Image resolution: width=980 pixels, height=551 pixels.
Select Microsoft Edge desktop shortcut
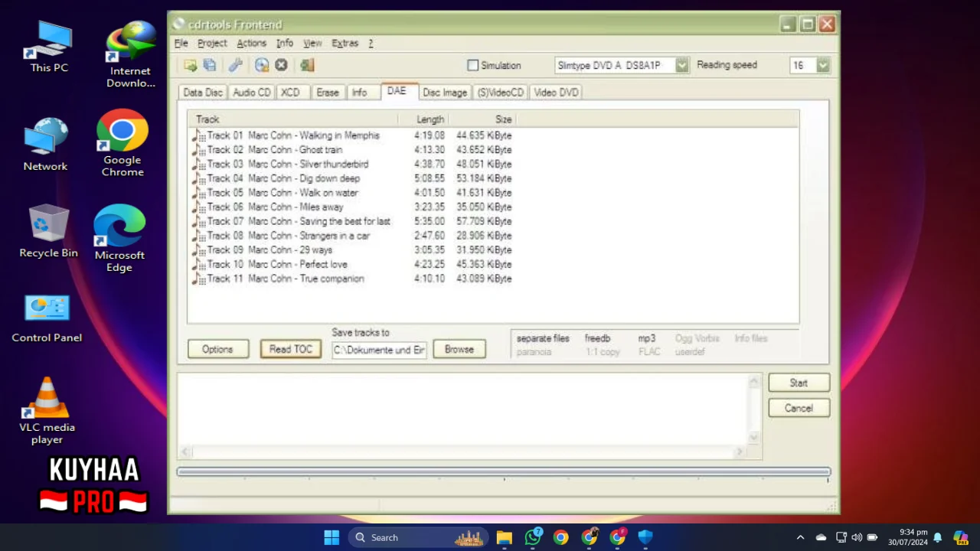[119, 239]
